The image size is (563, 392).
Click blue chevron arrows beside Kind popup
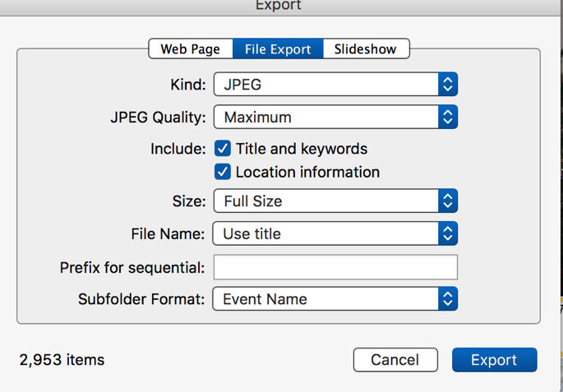click(447, 84)
